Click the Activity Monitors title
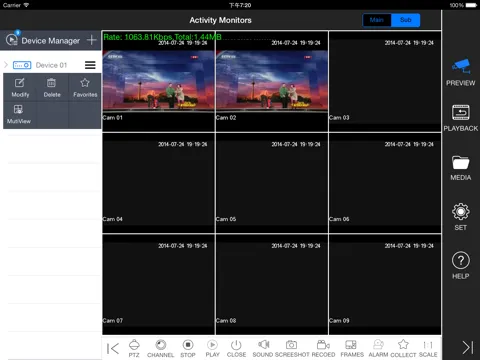480x360 pixels. 220,20
